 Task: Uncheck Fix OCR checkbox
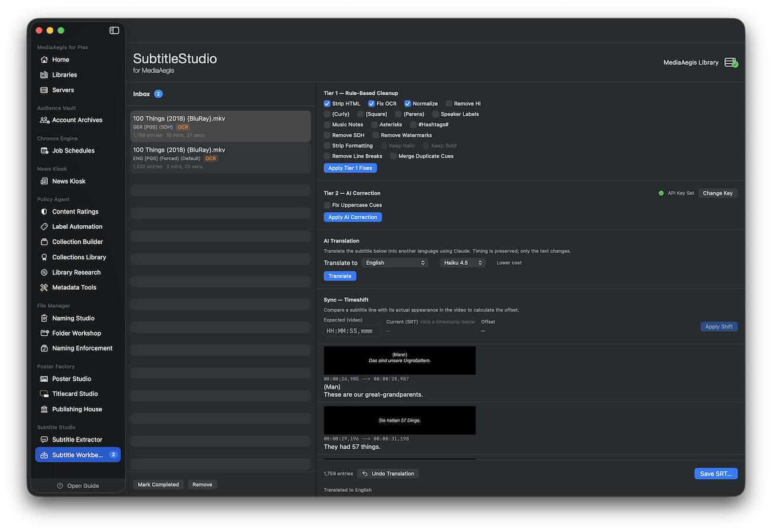[x=372, y=103]
